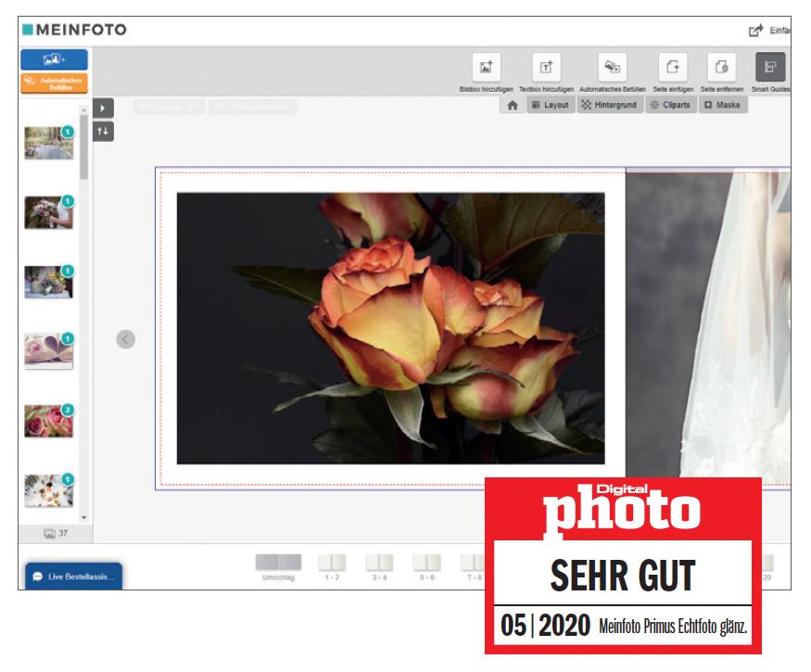
Task: Click the sidebar scroll down arrow
Action: pos(83,517)
